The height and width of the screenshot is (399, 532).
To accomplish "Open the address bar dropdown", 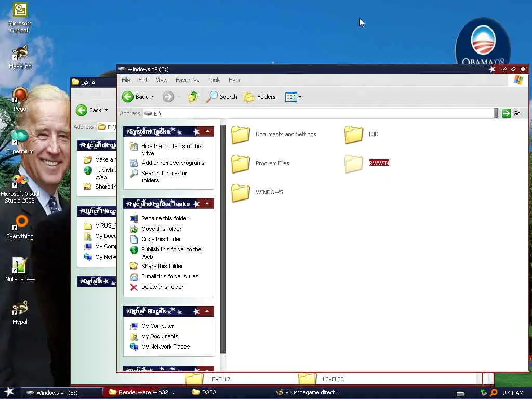I will 496,113.
